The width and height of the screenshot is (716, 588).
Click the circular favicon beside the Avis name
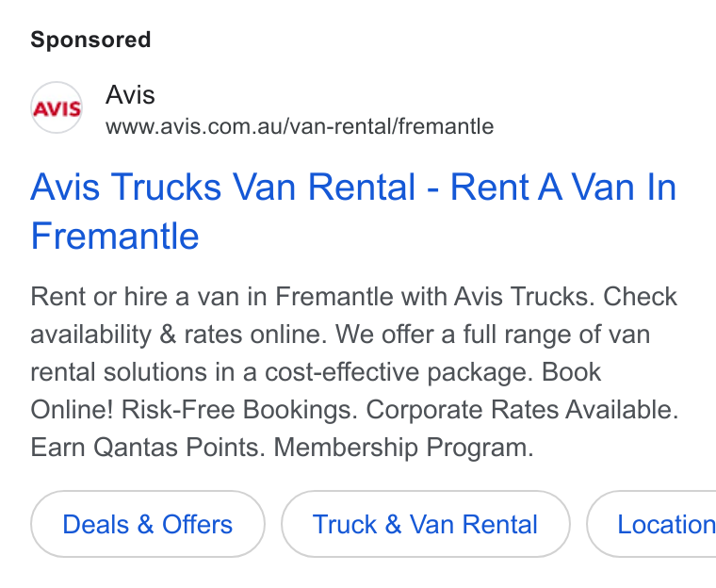point(57,107)
